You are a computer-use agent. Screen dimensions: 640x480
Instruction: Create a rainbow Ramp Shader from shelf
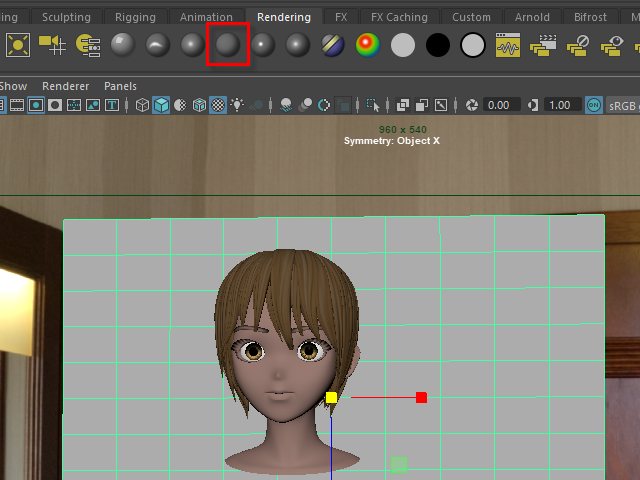368,45
